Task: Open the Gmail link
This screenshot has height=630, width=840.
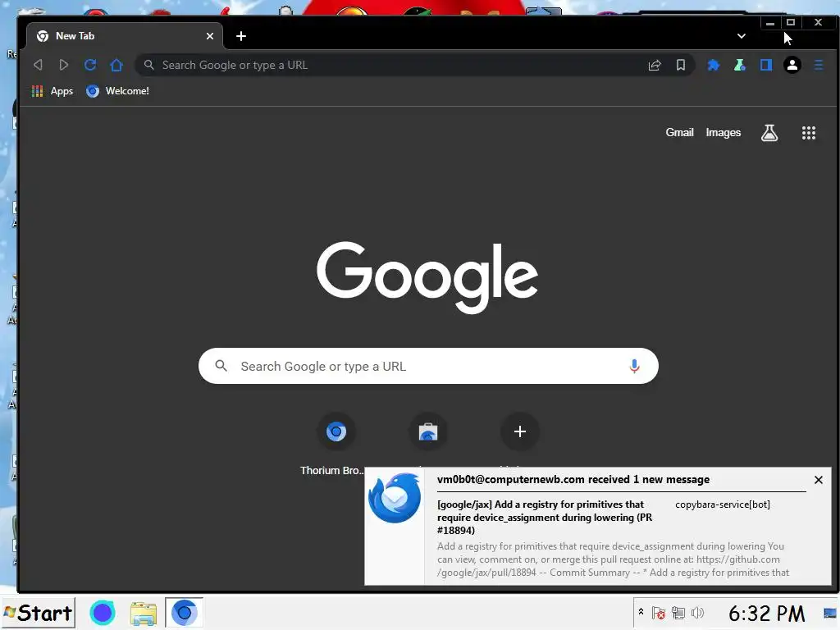Action: [679, 132]
